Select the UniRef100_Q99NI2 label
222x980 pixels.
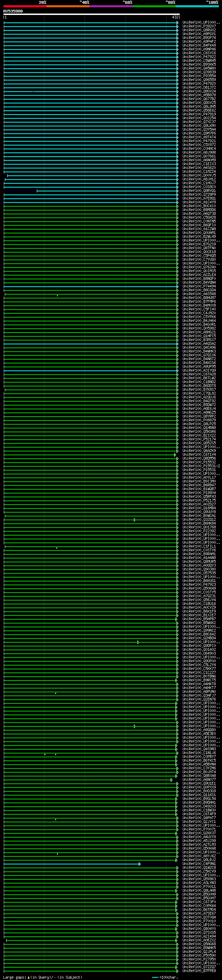(199, 630)
